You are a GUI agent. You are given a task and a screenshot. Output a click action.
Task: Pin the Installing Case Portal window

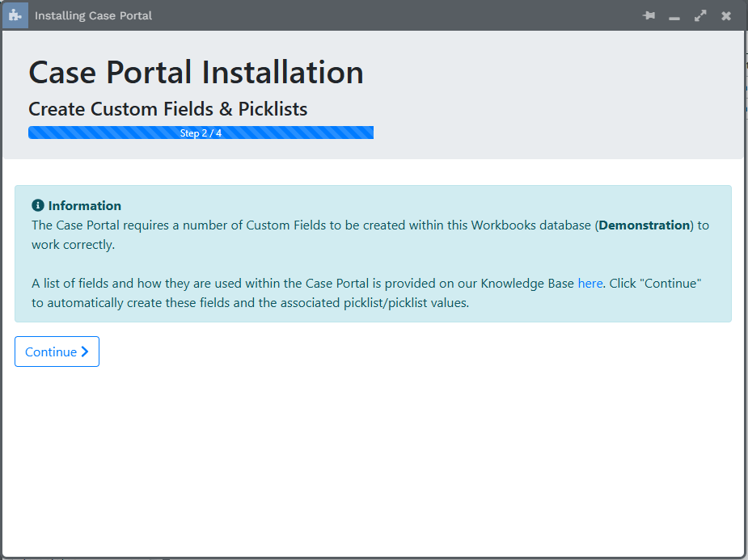point(649,15)
